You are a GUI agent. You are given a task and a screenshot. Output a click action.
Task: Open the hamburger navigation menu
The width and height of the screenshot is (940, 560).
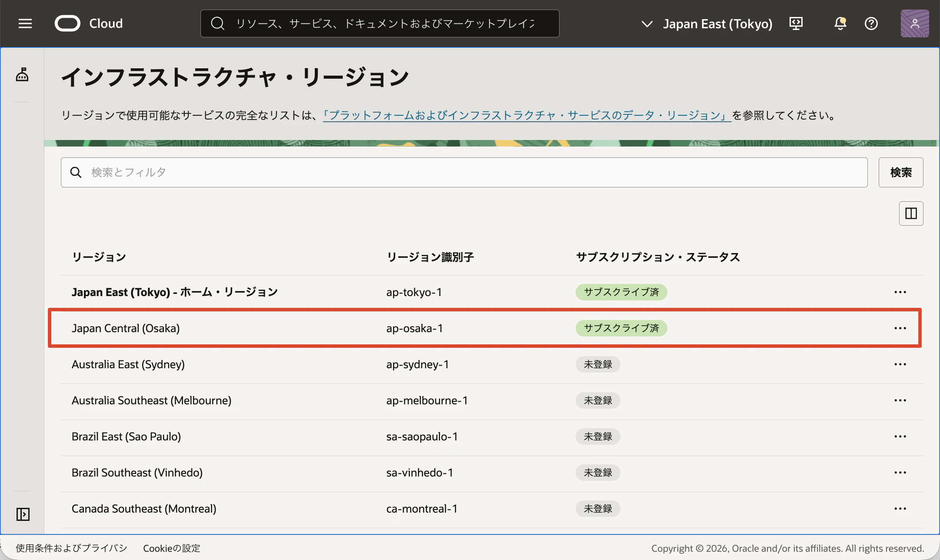[25, 23]
